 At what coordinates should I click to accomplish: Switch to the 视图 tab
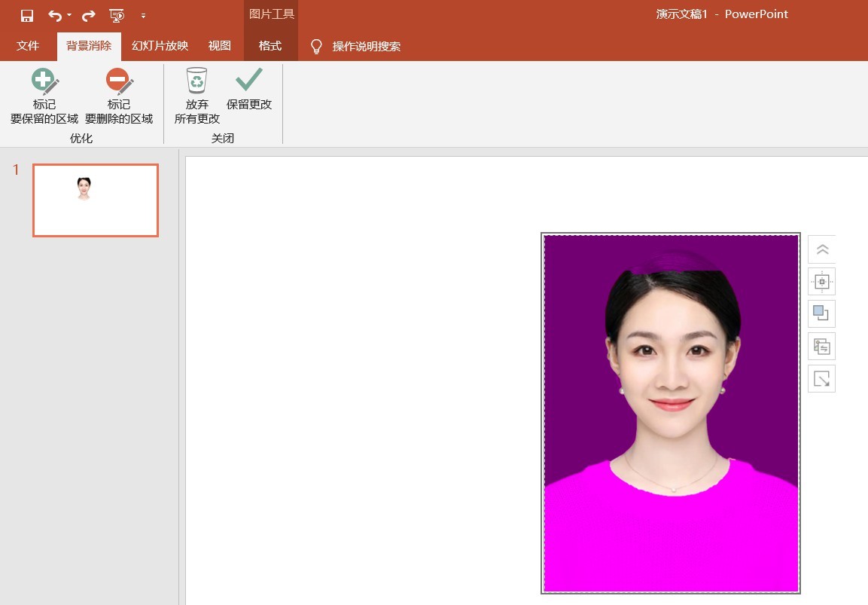(219, 45)
